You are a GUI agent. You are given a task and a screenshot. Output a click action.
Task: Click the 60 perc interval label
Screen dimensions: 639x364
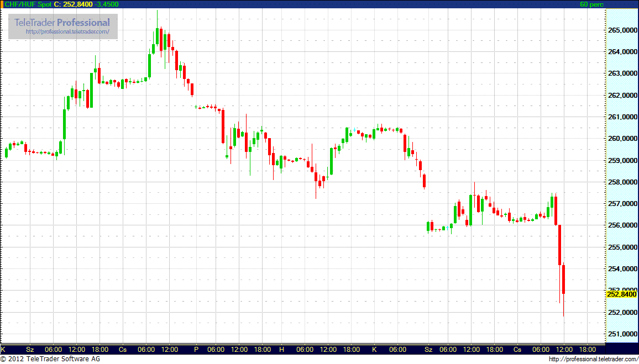click(x=591, y=4)
